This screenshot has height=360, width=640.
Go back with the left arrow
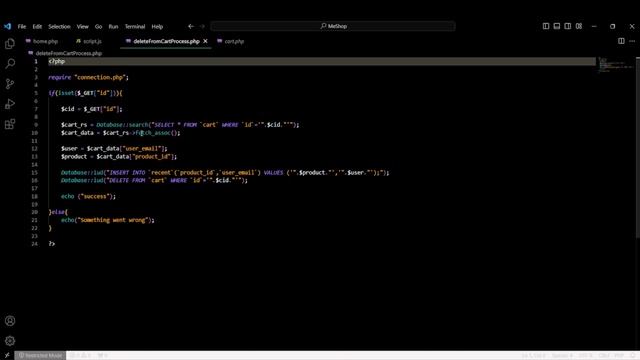[191, 26]
